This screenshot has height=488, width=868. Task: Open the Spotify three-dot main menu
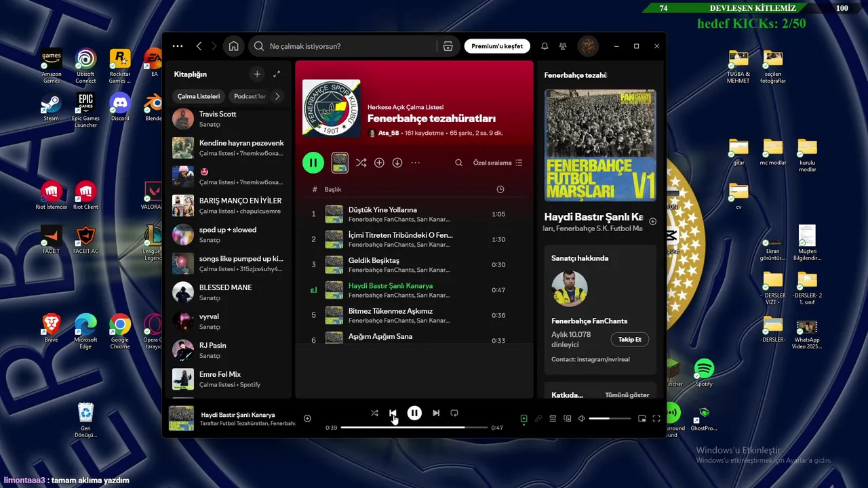[178, 46]
